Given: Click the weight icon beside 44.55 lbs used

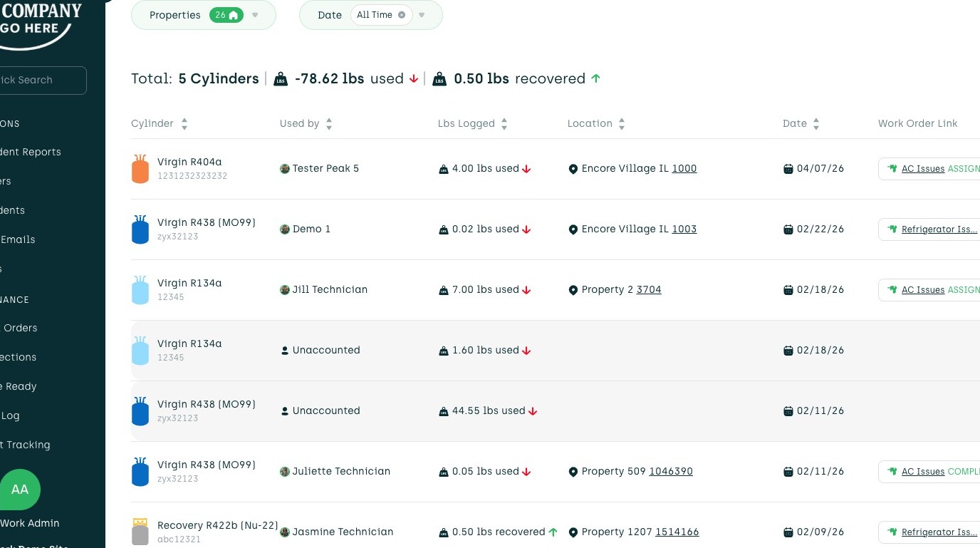Looking at the screenshot, I should click(444, 411).
